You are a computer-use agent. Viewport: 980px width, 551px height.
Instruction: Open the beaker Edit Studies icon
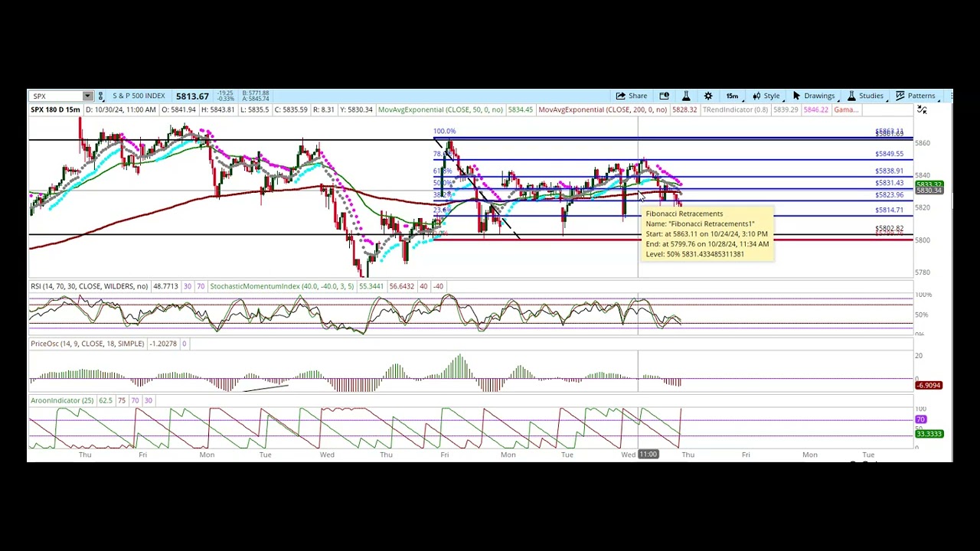(x=686, y=96)
